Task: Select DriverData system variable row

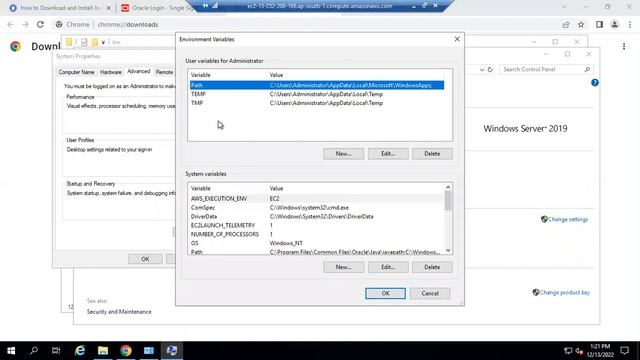Action: (x=317, y=217)
